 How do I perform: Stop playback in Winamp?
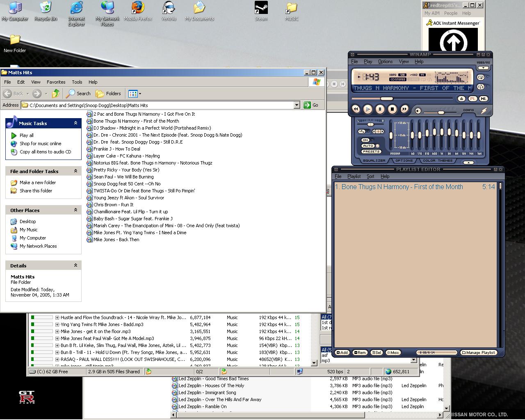(x=392, y=109)
